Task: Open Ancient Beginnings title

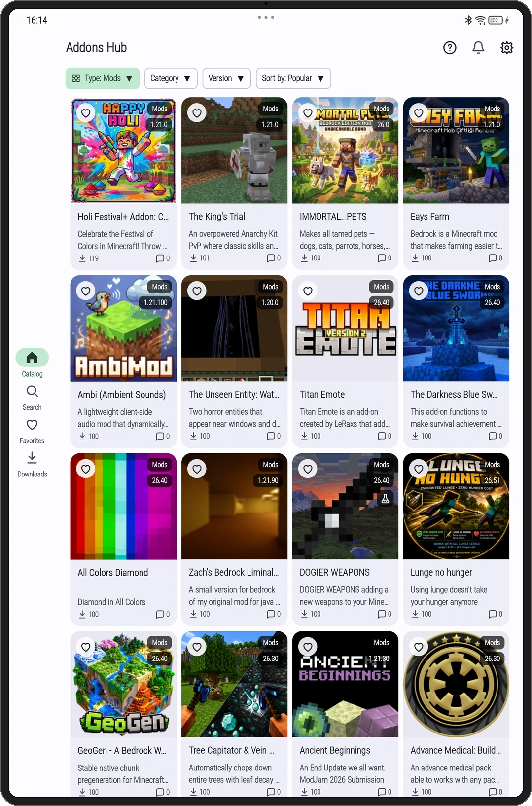Action: point(335,750)
